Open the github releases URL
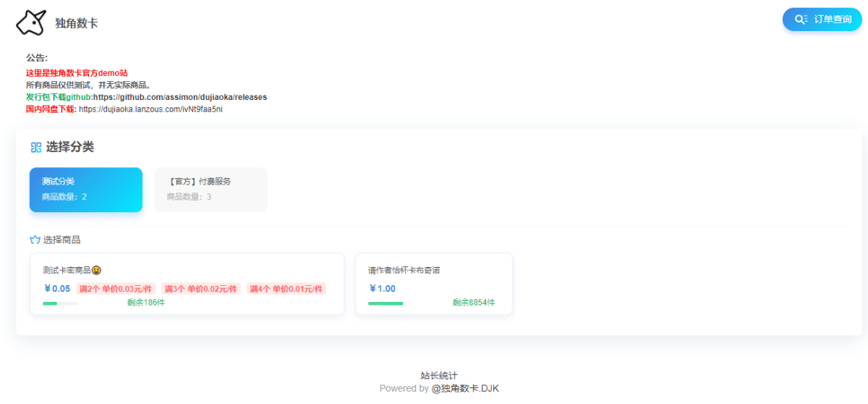The height and width of the screenshot is (404, 868). [180, 97]
